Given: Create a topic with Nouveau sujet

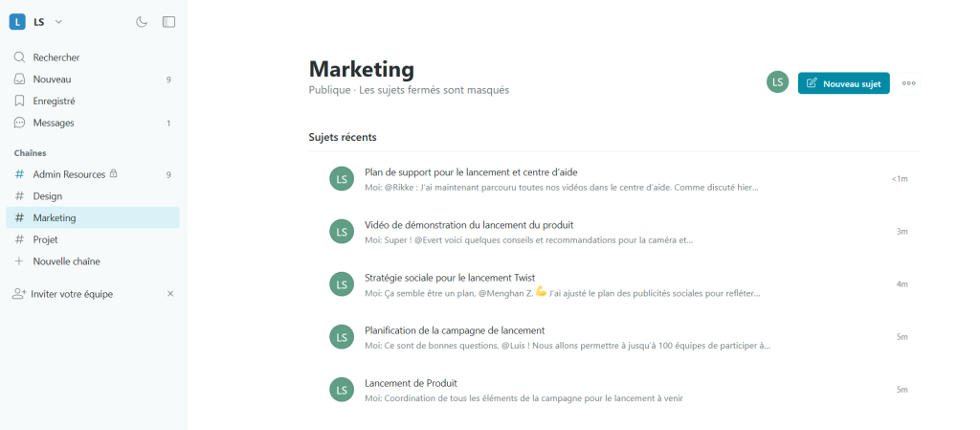Looking at the screenshot, I should pyautogui.click(x=843, y=83).
